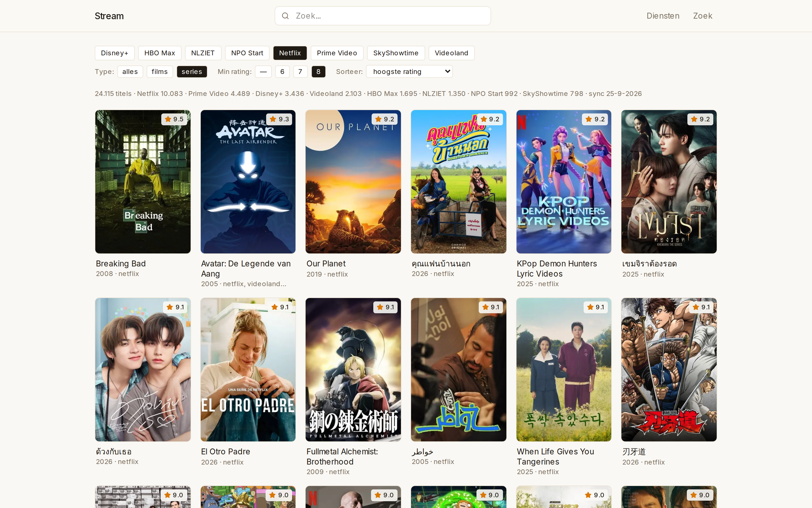Click the '24.115 titels' statistics text
The height and width of the screenshot is (508, 812).
point(113,94)
